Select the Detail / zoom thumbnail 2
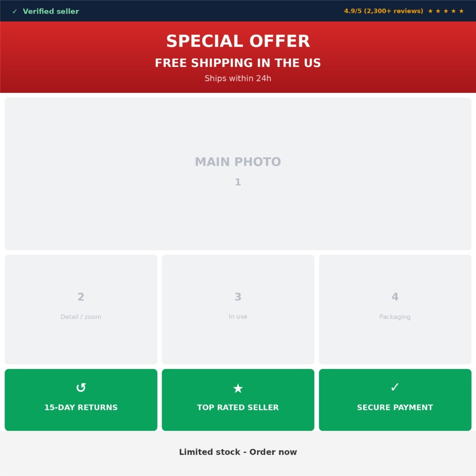The width and height of the screenshot is (476, 476). coord(81,309)
